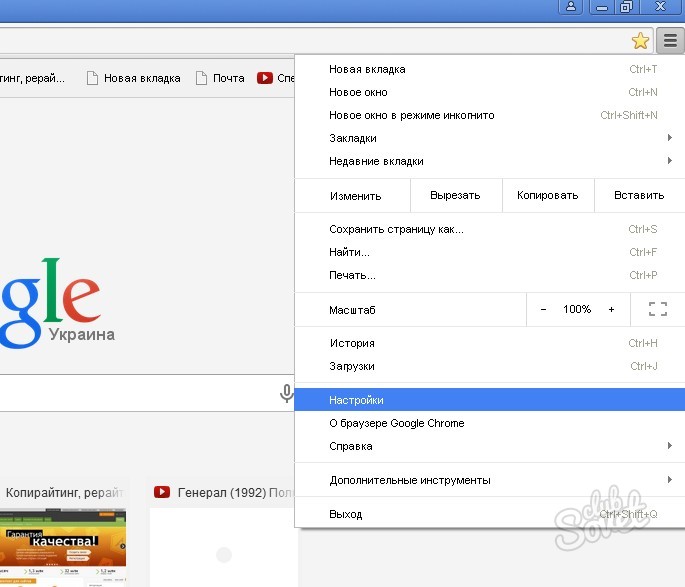
Task: Choose 'Печать...' menu item
Action: [490, 275]
